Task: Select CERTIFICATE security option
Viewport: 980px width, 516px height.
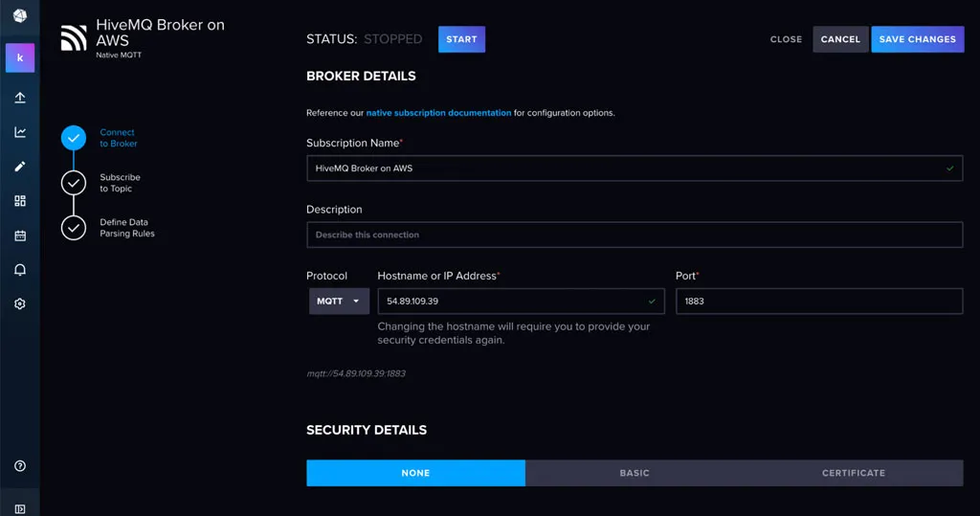Action: click(x=853, y=474)
